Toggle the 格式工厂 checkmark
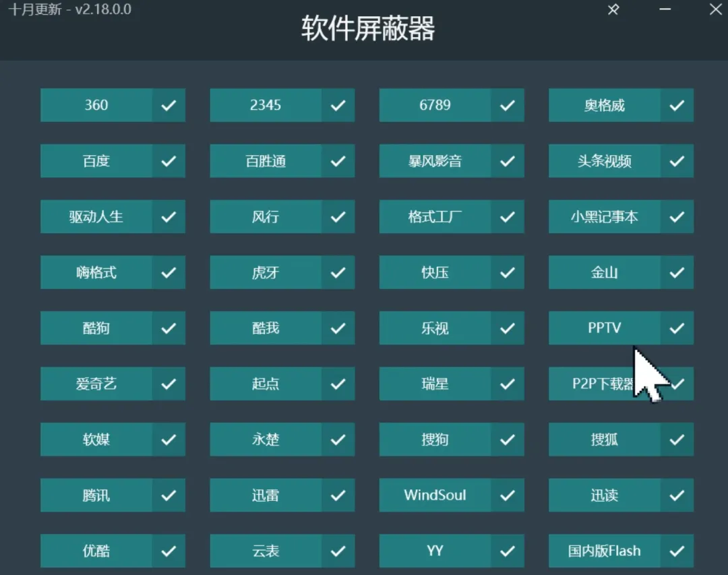The width and height of the screenshot is (728, 575). pos(508,217)
